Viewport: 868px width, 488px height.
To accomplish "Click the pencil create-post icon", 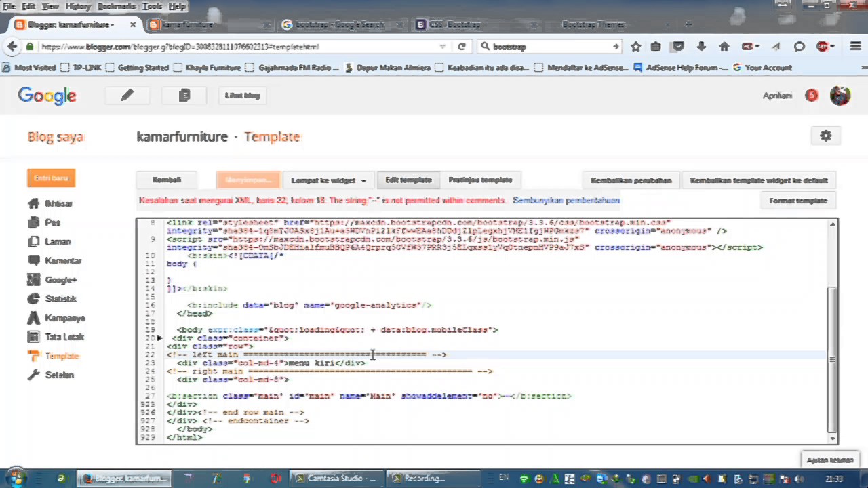I will 127,96.
